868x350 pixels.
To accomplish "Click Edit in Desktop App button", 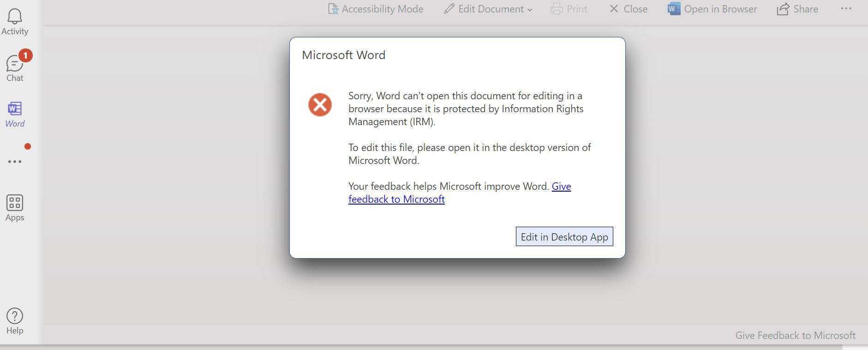I will pyautogui.click(x=564, y=236).
